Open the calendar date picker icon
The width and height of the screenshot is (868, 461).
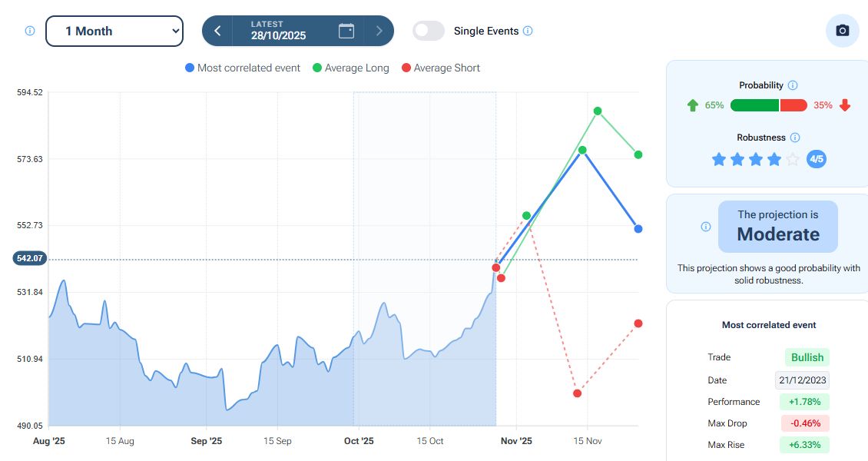tap(346, 31)
